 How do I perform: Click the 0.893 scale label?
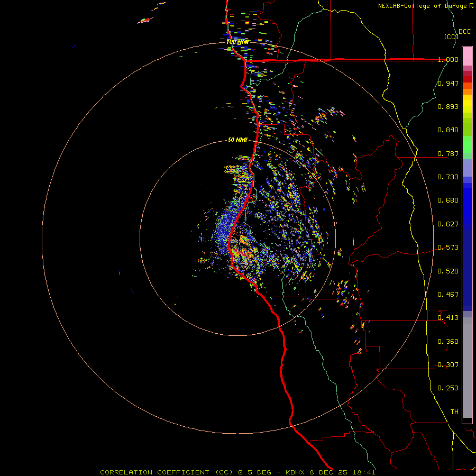click(x=448, y=106)
